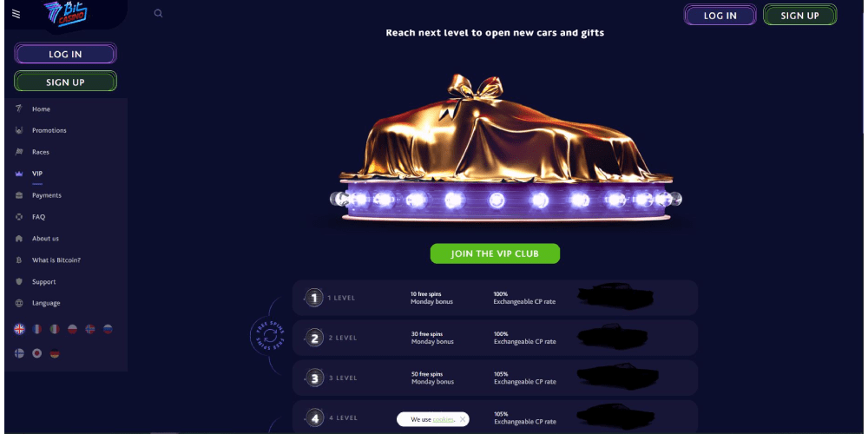This screenshot has height=434, width=868.
Task: Pick the Russian flag language
Action: point(108,329)
